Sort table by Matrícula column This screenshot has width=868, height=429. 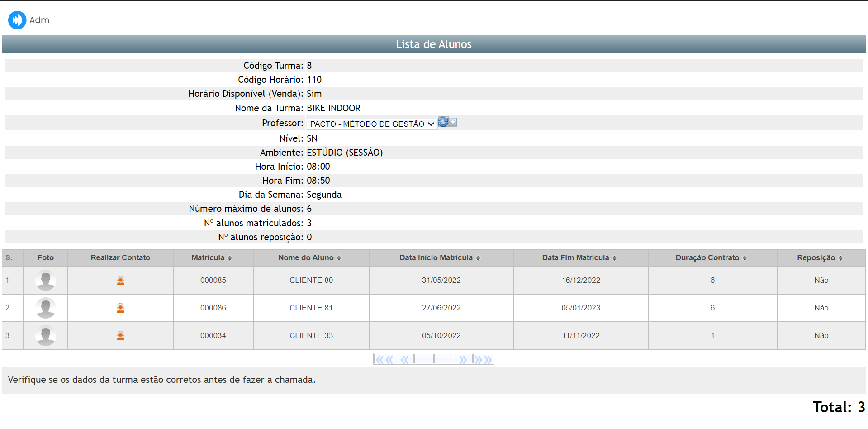(x=211, y=258)
